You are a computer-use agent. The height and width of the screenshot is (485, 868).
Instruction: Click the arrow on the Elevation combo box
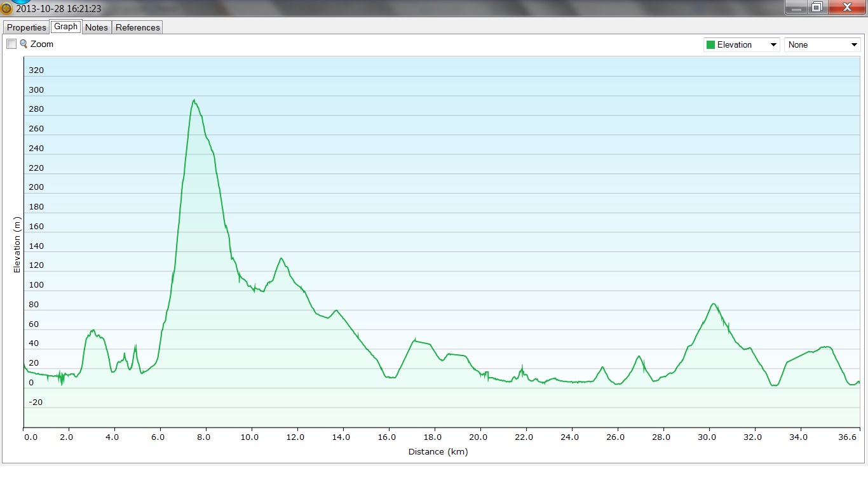pos(773,44)
